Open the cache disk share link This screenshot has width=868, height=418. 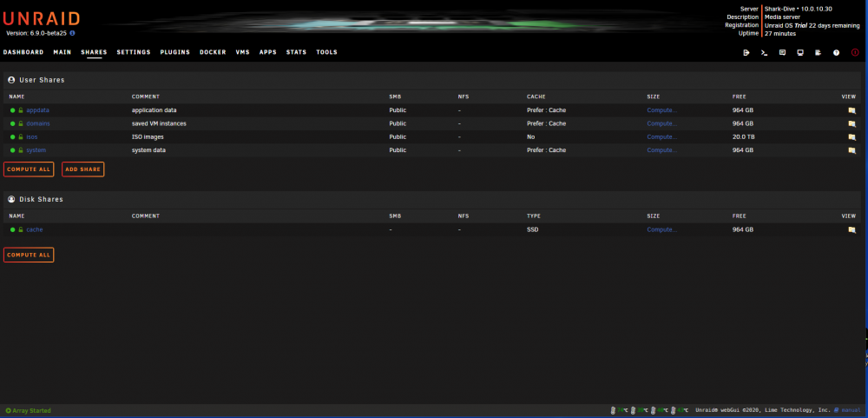[35, 229]
